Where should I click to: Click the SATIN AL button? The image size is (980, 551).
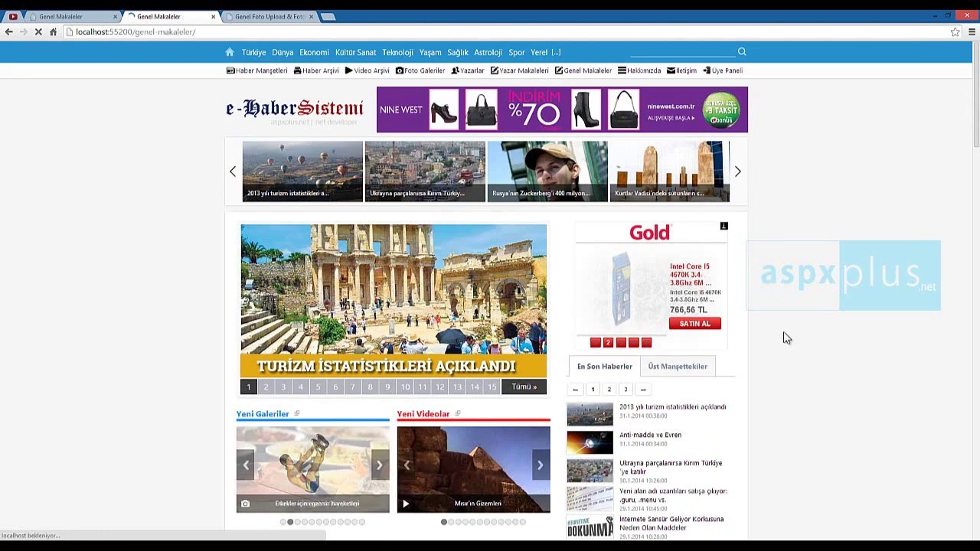coord(694,324)
